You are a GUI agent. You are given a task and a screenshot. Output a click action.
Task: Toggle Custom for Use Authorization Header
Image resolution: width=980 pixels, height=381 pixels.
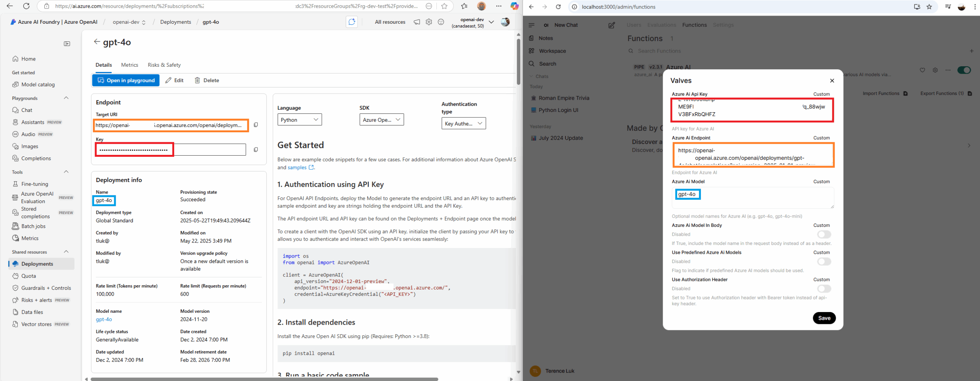coord(822,279)
